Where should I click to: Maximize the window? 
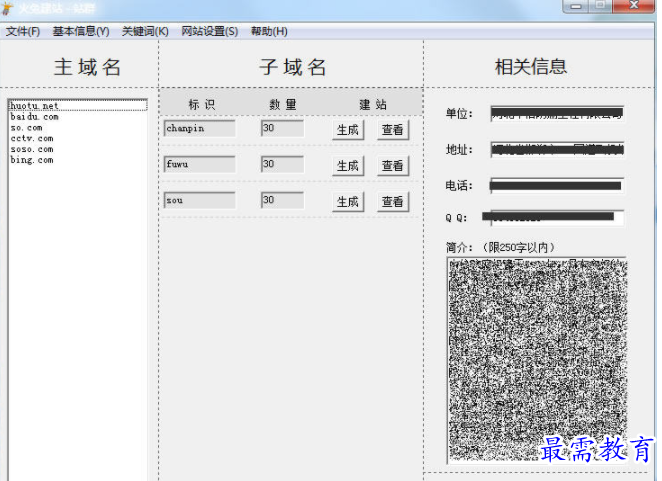601,6
